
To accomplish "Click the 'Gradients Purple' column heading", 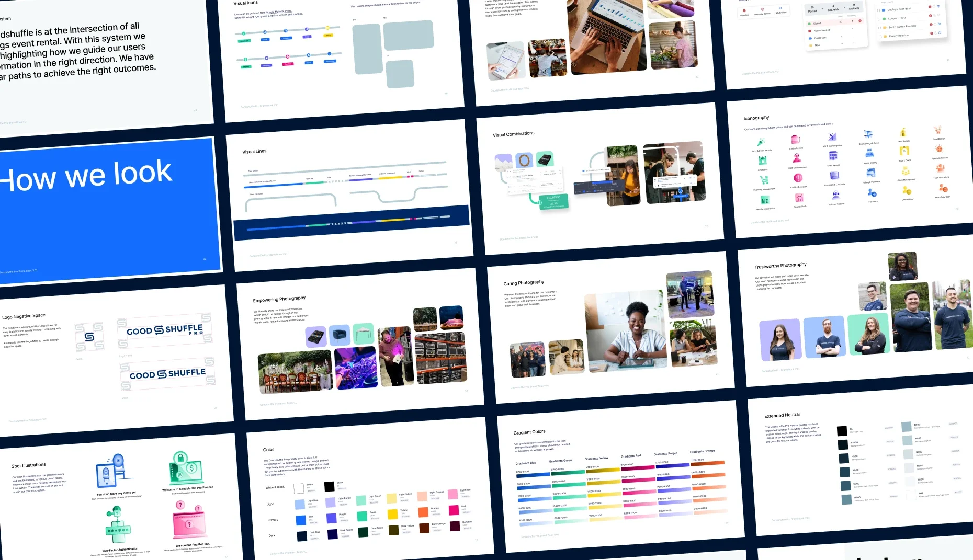I will (x=665, y=454).
